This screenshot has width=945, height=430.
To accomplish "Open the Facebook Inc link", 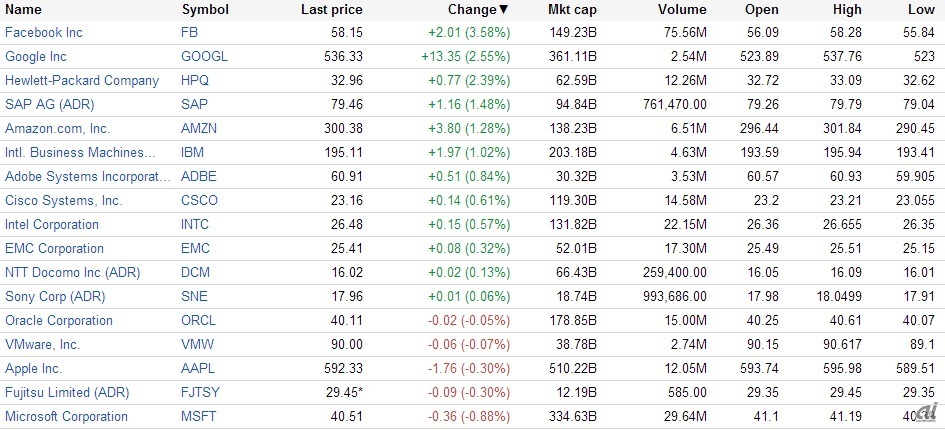I will pyautogui.click(x=44, y=33).
